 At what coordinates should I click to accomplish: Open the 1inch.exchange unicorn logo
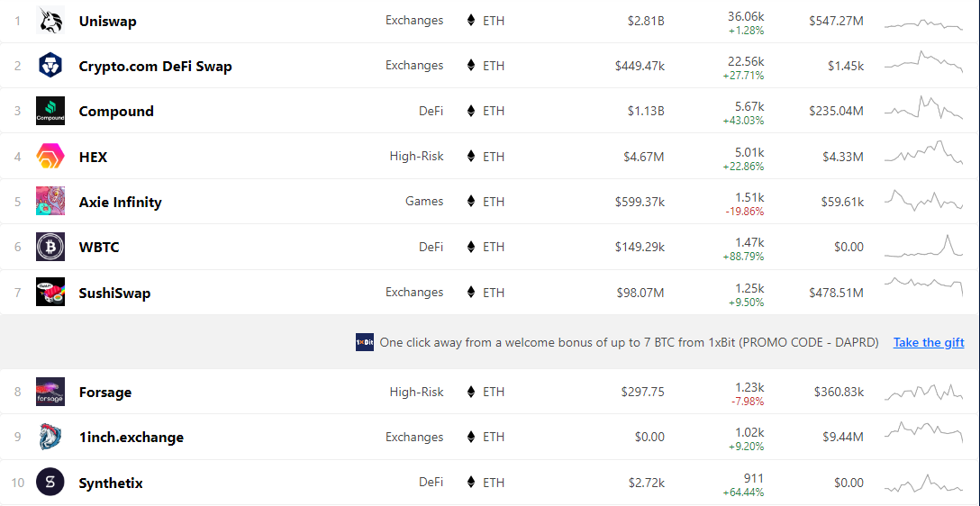click(x=50, y=438)
